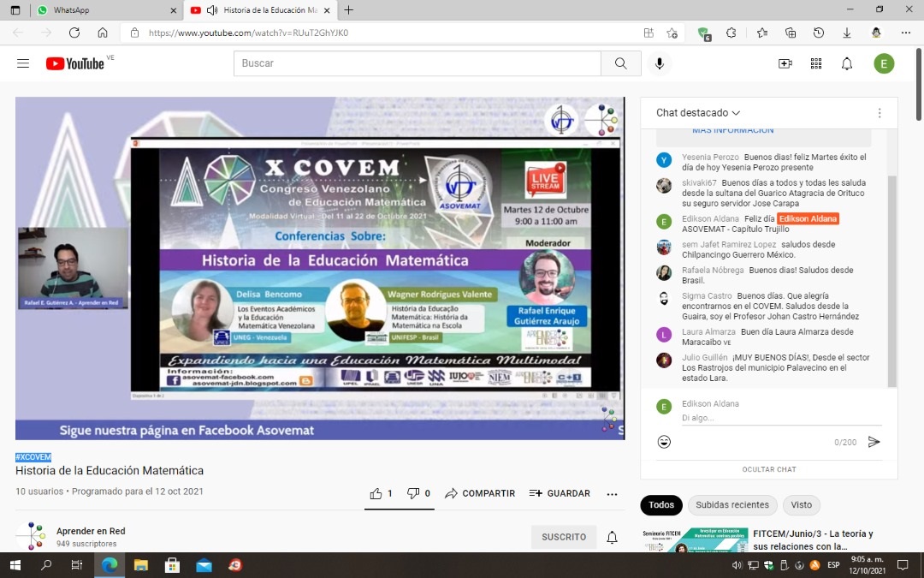The height and width of the screenshot is (578, 924).
Task: Click the live stream video player
Action: (320, 268)
